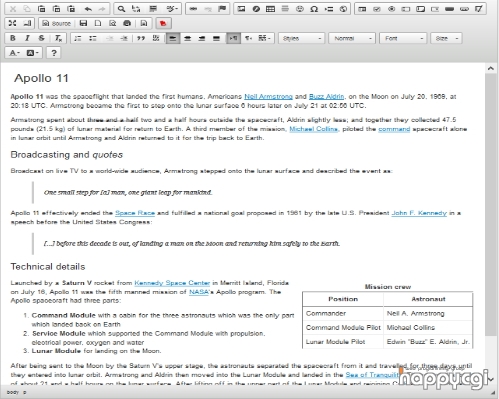Open the Normal paragraph format dropdown
The width and height of the screenshot is (499, 399).
click(x=352, y=38)
